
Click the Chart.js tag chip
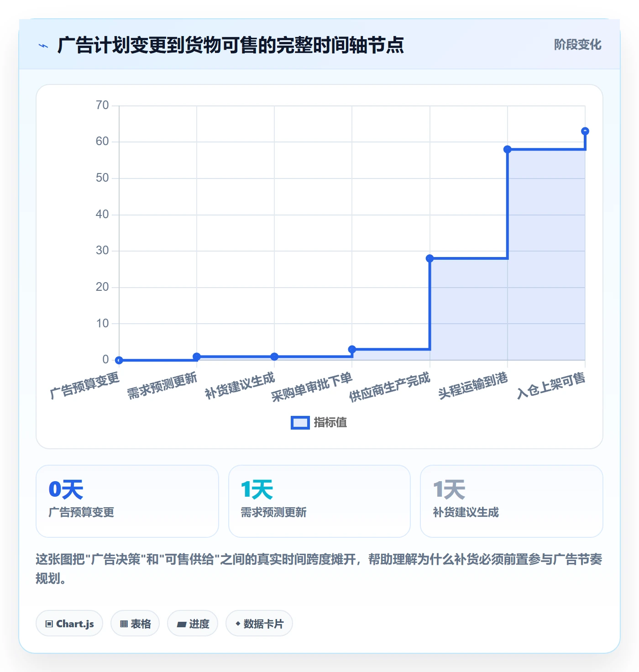click(x=69, y=623)
